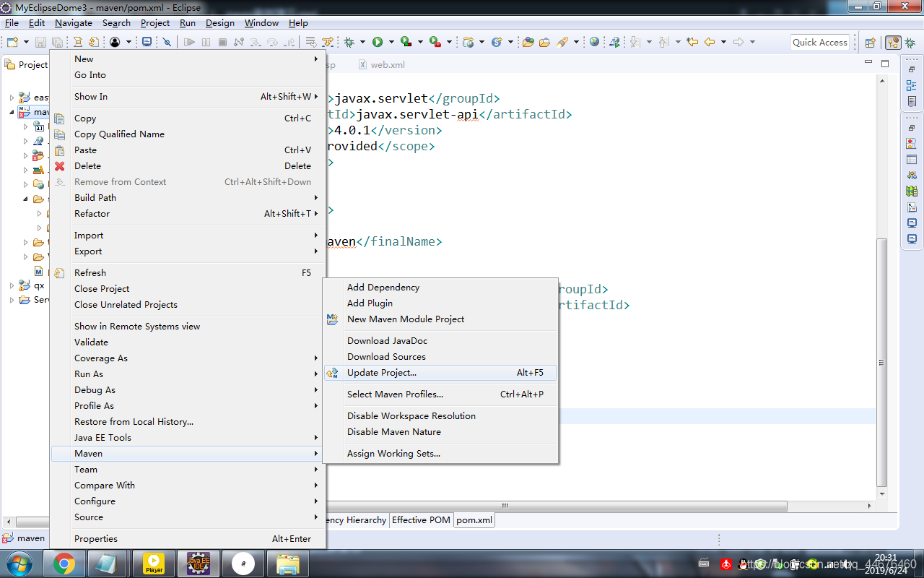924x578 pixels.
Task: Click the red Delete X icon
Action: 60,166
